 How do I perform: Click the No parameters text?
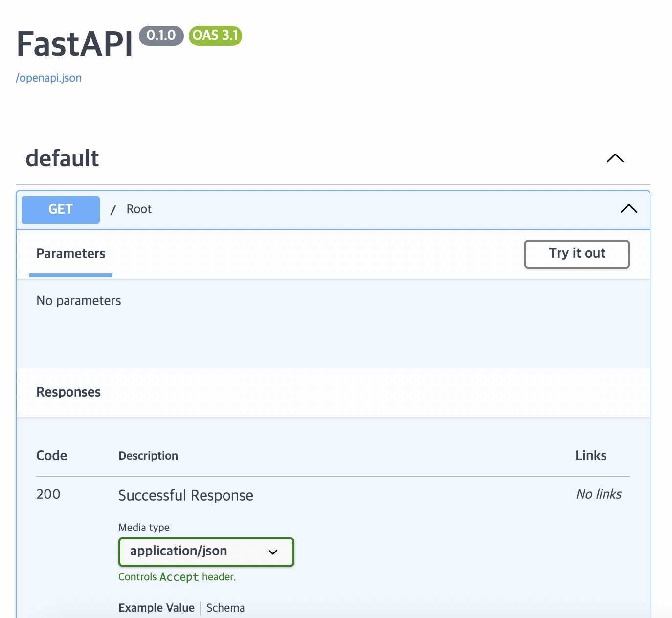click(x=79, y=301)
